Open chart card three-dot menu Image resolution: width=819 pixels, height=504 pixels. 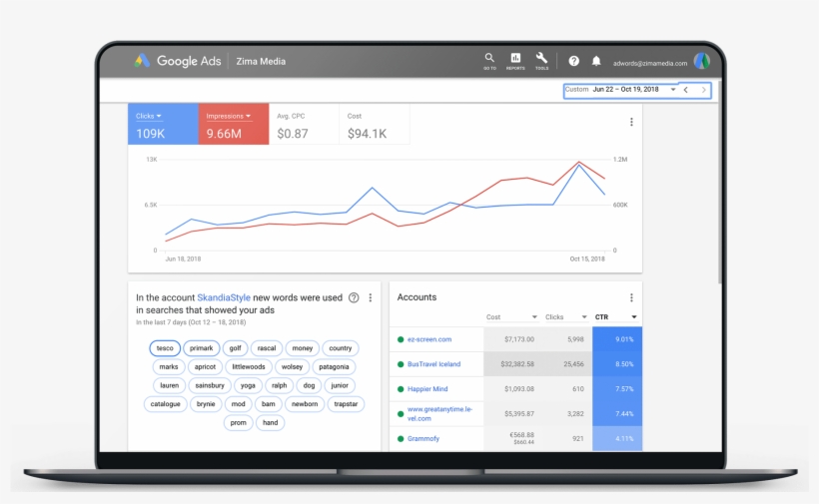click(x=631, y=122)
